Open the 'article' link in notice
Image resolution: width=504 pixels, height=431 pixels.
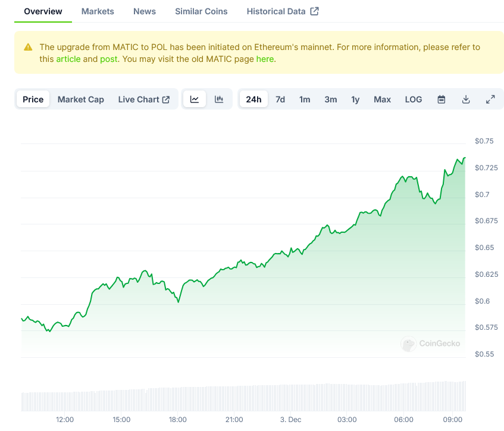(68, 59)
